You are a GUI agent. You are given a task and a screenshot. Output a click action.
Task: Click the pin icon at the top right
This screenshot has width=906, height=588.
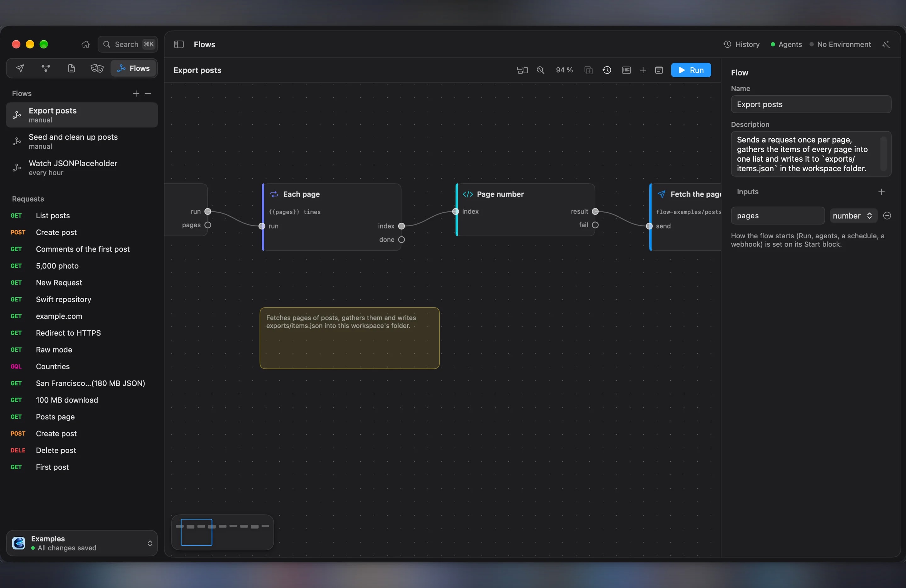(886, 45)
